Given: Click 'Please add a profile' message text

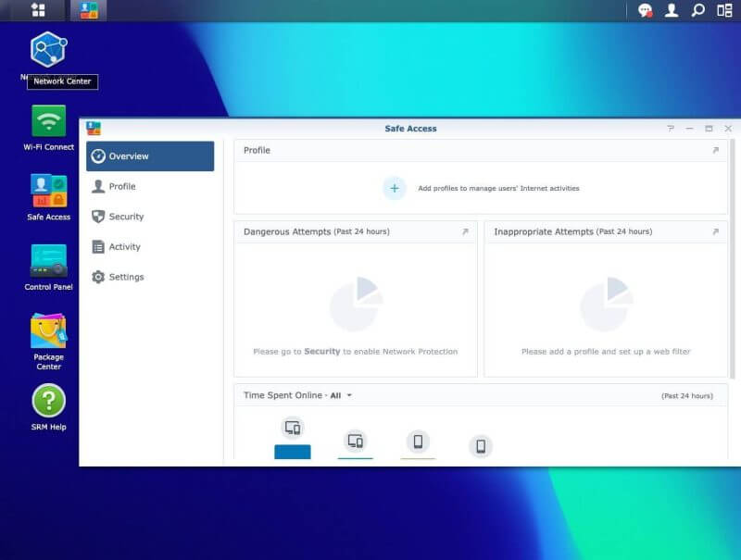Looking at the screenshot, I should 606,352.
